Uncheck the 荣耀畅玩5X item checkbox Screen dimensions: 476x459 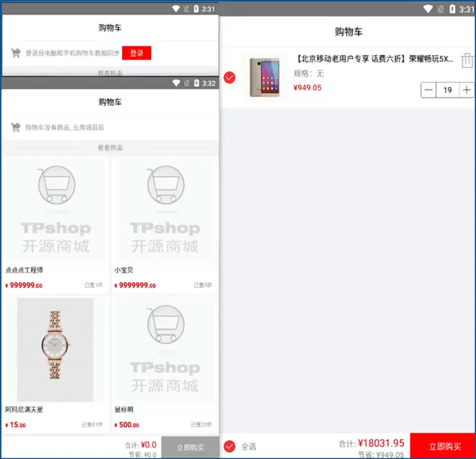click(x=230, y=78)
